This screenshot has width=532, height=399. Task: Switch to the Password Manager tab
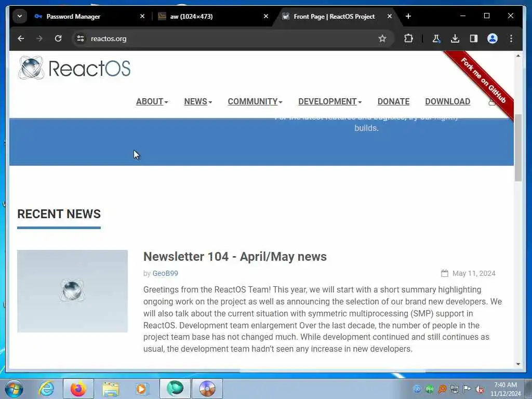coord(73,16)
